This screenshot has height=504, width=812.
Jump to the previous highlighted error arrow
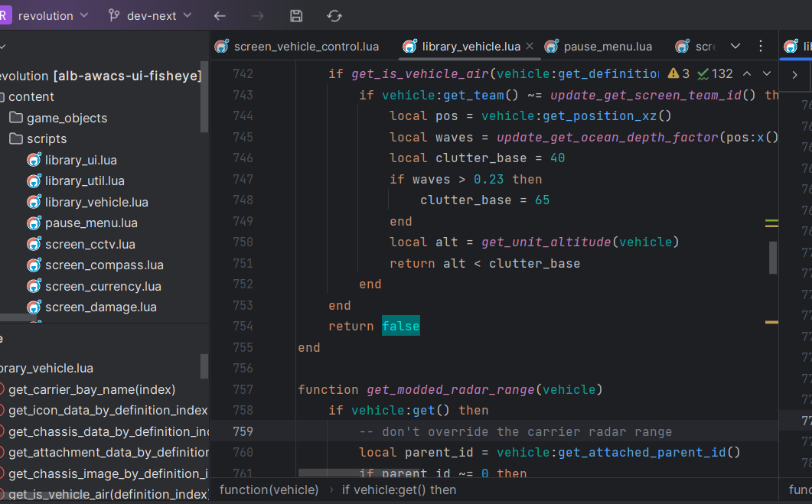[747, 74]
